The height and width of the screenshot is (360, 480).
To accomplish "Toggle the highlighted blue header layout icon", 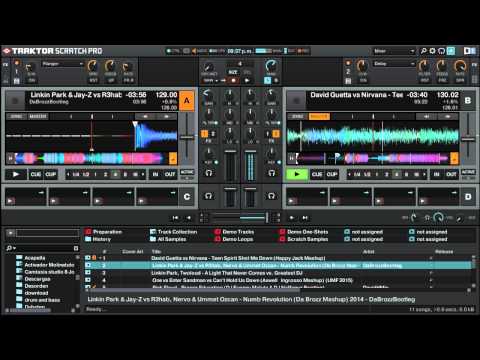I will pyautogui.click(x=451, y=51).
